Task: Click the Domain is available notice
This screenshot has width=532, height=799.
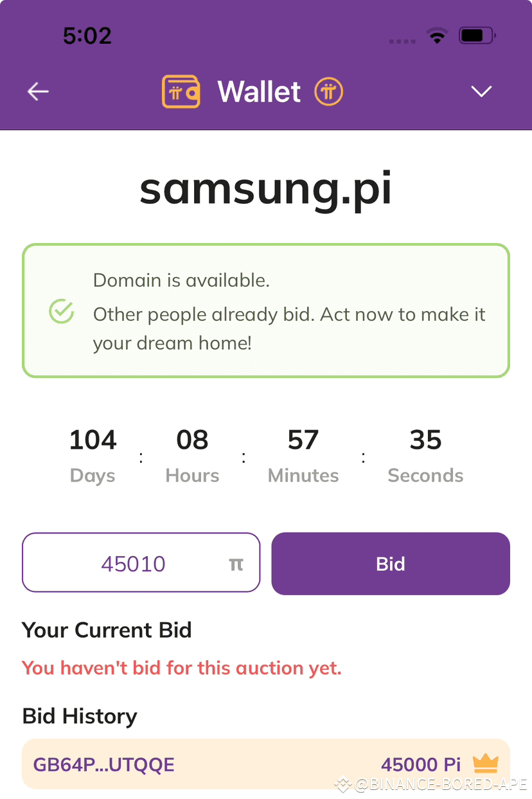Action: click(181, 280)
